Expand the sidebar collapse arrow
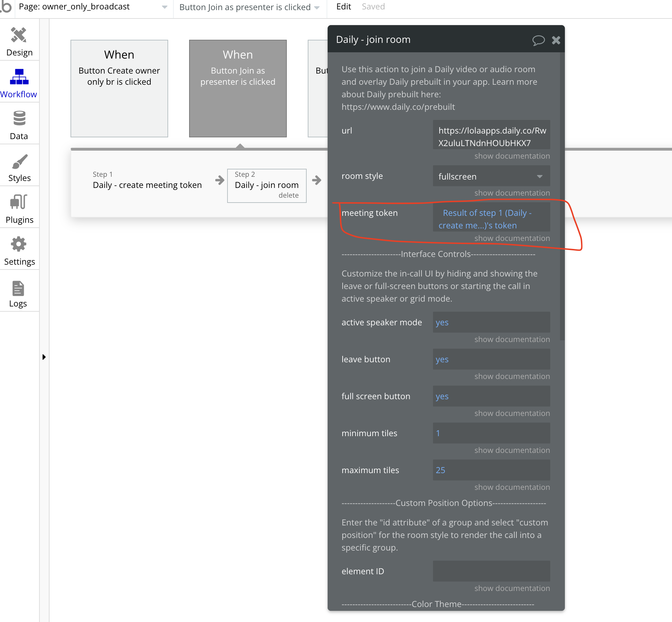Image resolution: width=672 pixels, height=622 pixels. tap(44, 357)
